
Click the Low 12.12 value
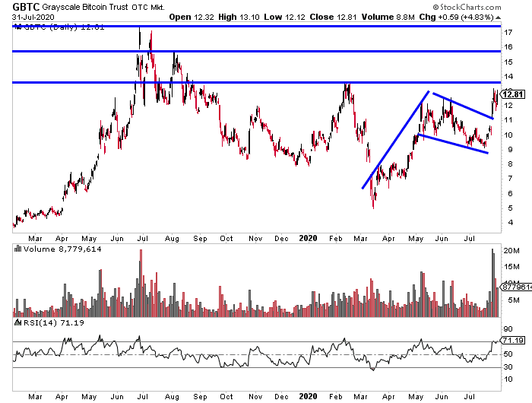tap(284, 17)
